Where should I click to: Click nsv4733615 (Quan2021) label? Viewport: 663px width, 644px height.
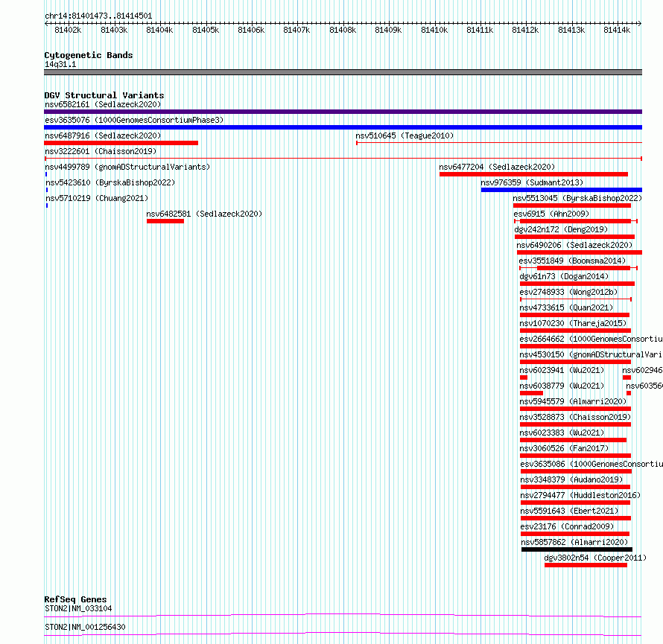pos(566,307)
